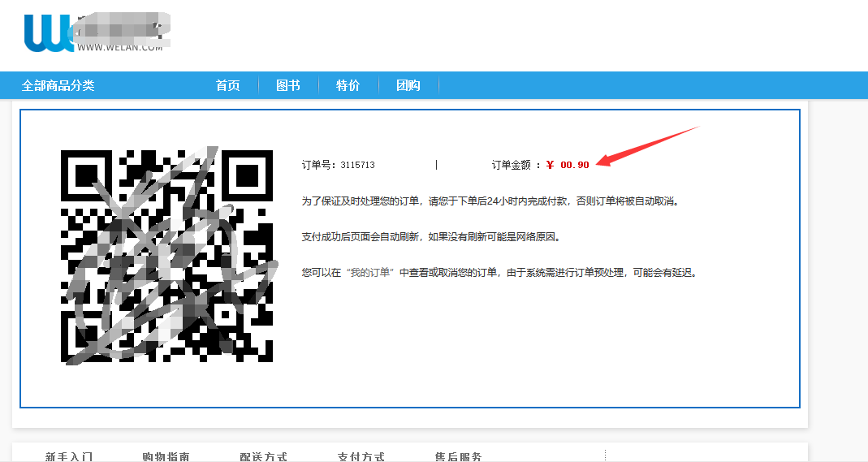
Task: Open the 新手入门 footer heading
Action: pos(69,456)
